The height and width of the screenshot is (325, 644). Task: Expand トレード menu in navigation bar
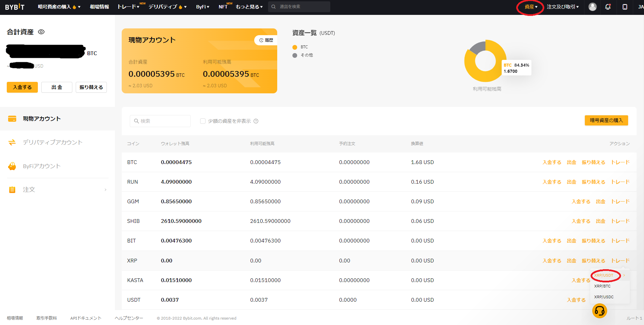click(x=128, y=7)
